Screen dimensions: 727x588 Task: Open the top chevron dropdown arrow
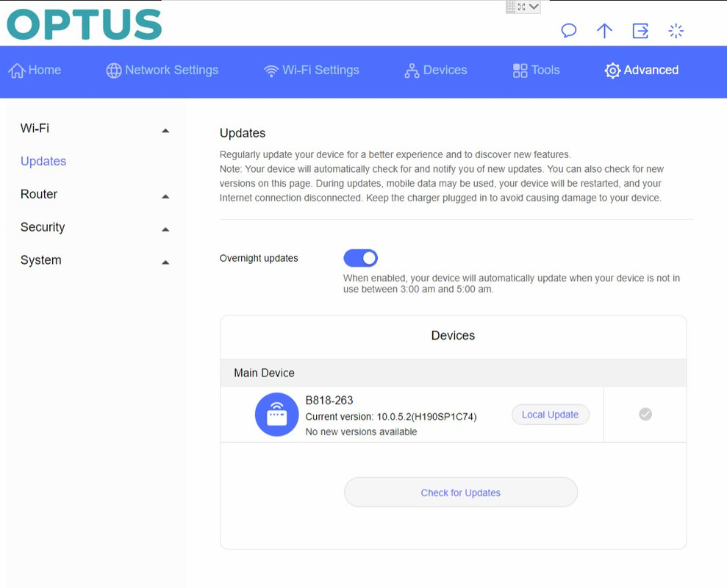(534, 7)
